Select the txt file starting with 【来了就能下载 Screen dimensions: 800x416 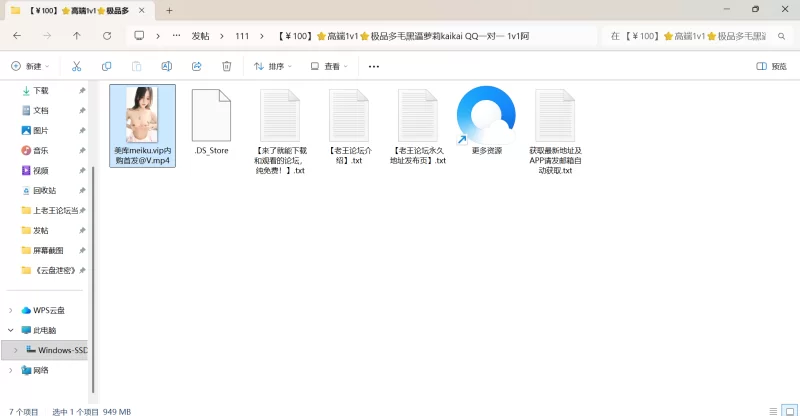pyautogui.click(x=280, y=131)
